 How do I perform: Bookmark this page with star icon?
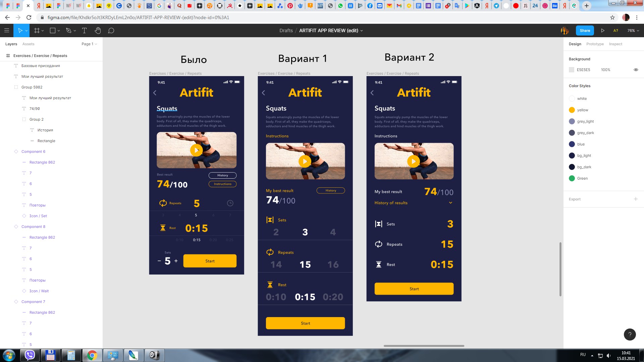pos(612,17)
